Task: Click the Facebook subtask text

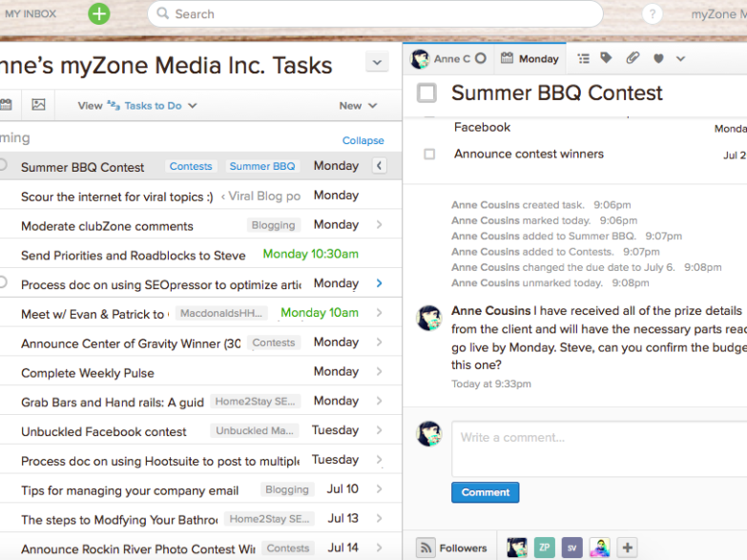Action: point(482,127)
